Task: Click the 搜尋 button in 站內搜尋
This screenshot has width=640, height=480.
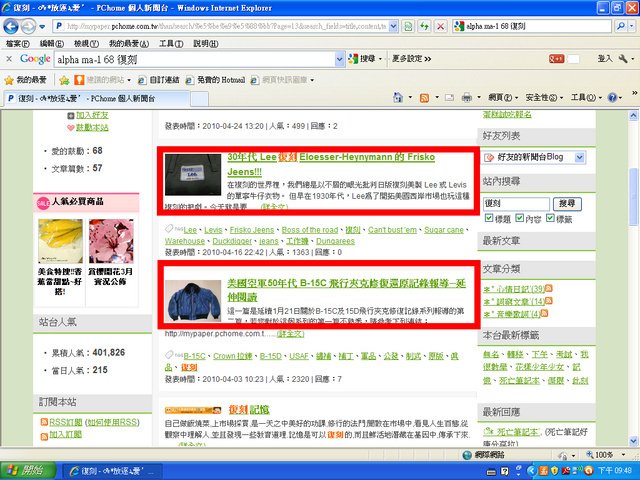Action: pyautogui.click(x=567, y=203)
